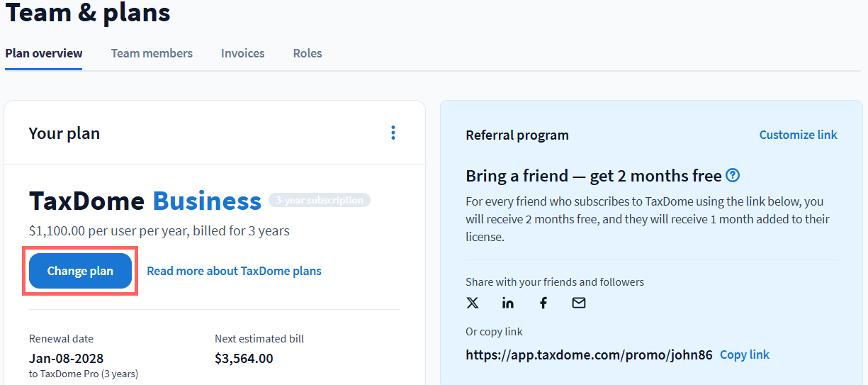Open Read more about TaxDome plans link
868x385 pixels.
[234, 271]
